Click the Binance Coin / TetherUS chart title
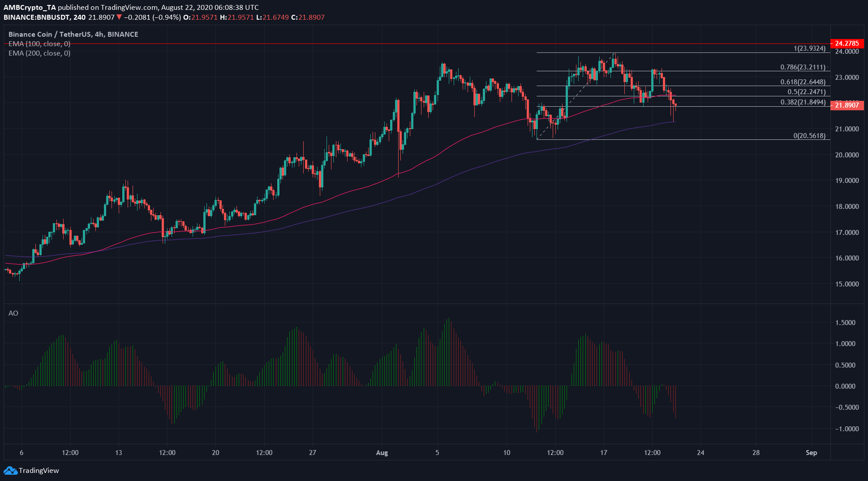 pos(73,34)
